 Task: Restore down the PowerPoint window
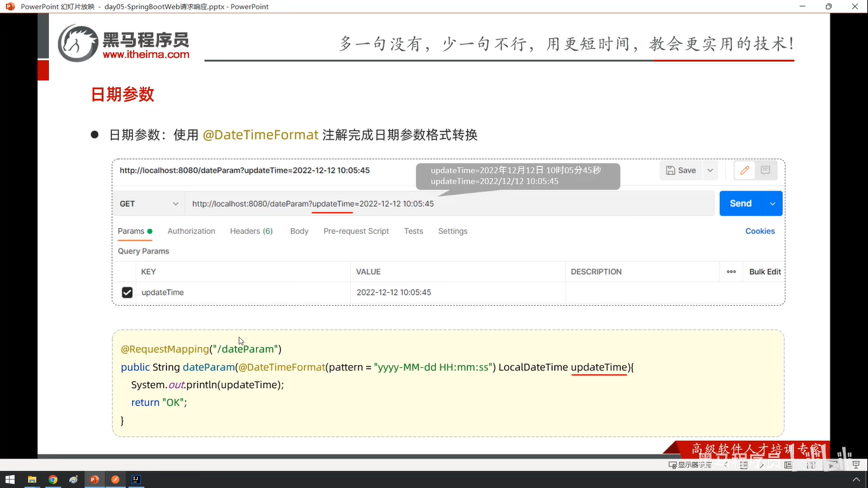(829, 6)
